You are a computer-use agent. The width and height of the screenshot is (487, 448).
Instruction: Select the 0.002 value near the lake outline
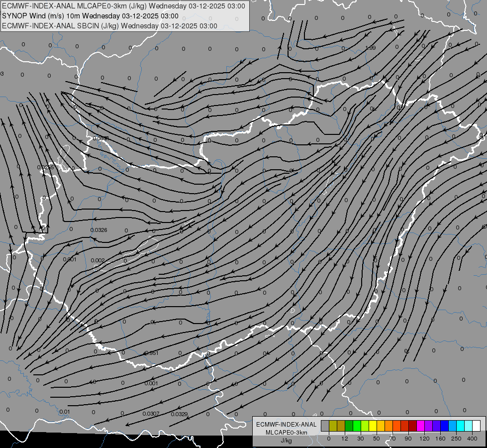98,260
